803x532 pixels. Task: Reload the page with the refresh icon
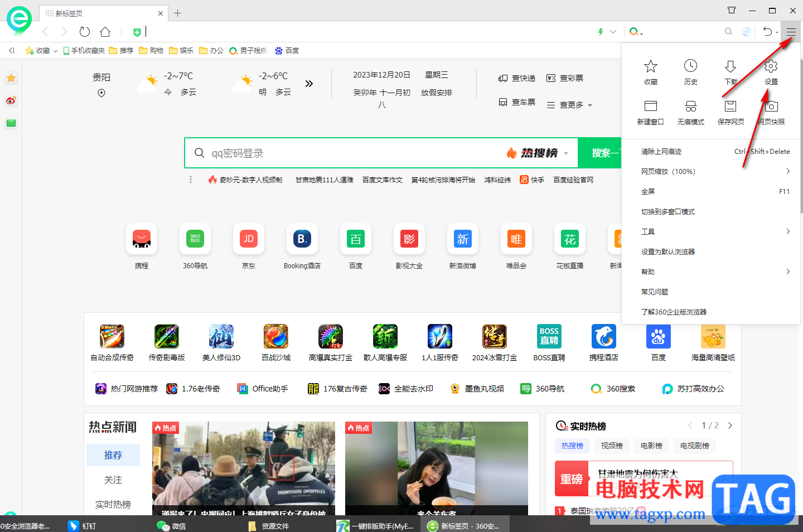coord(85,32)
